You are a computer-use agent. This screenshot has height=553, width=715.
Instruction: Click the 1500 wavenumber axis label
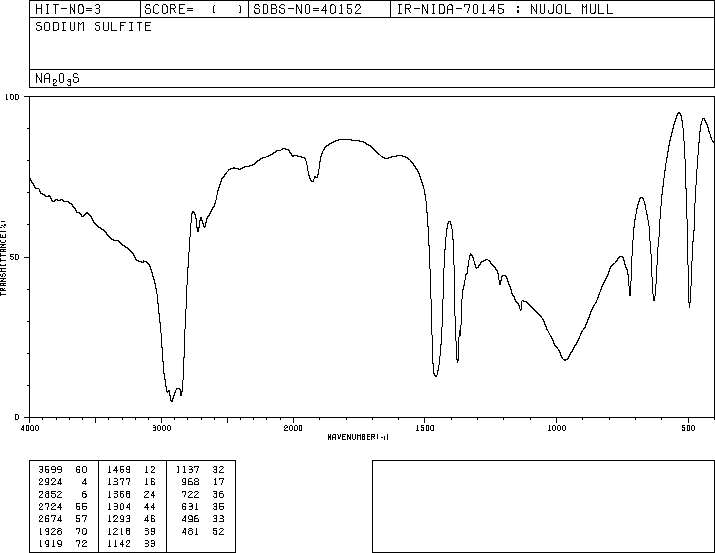click(x=425, y=428)
